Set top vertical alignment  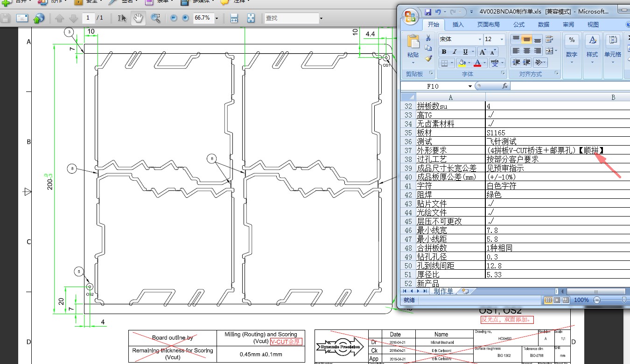point(516,39)
